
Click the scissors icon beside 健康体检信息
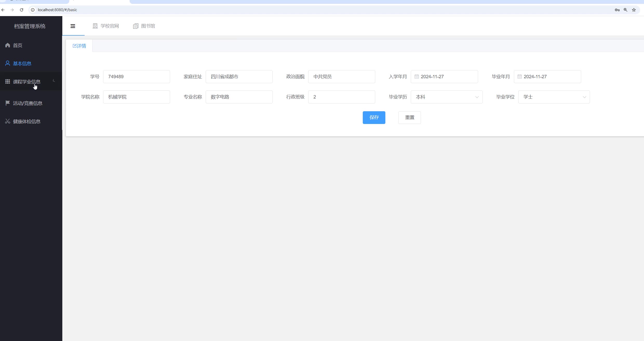8,121
